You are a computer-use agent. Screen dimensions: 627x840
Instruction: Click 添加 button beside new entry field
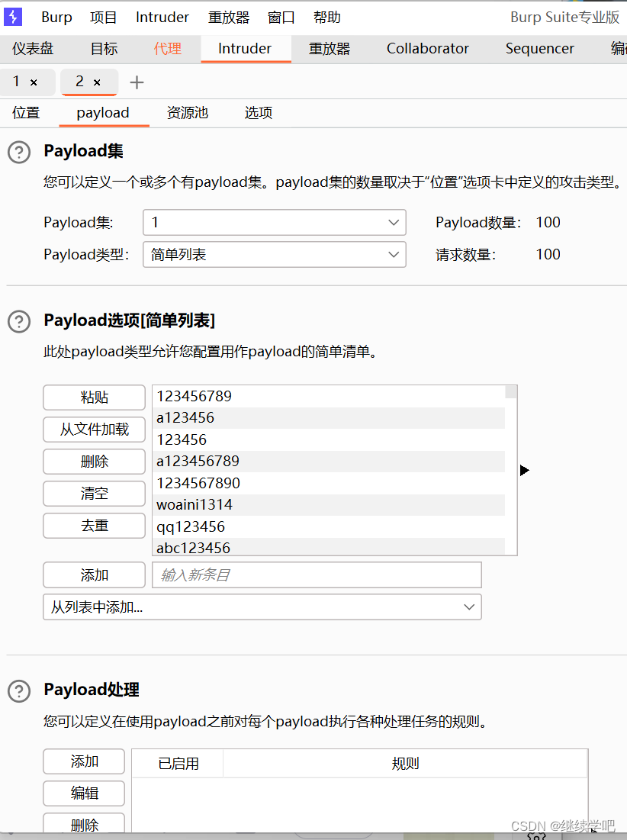(95, 575)
